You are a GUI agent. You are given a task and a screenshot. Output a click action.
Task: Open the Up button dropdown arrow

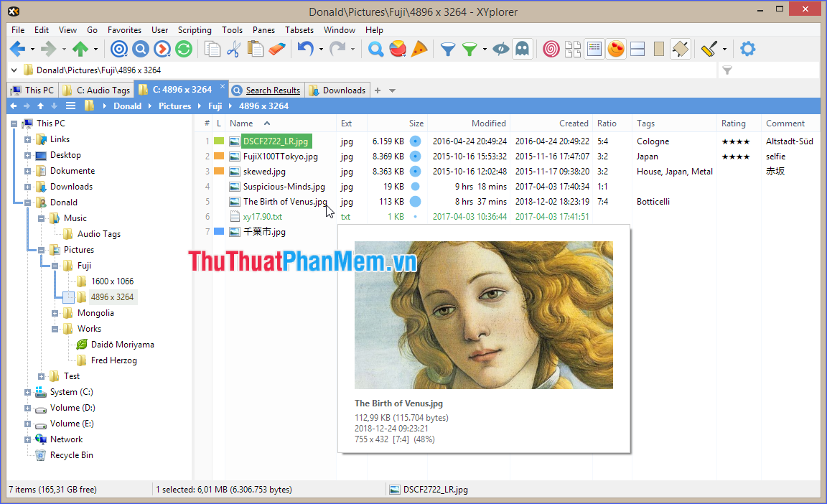[95, 50]
